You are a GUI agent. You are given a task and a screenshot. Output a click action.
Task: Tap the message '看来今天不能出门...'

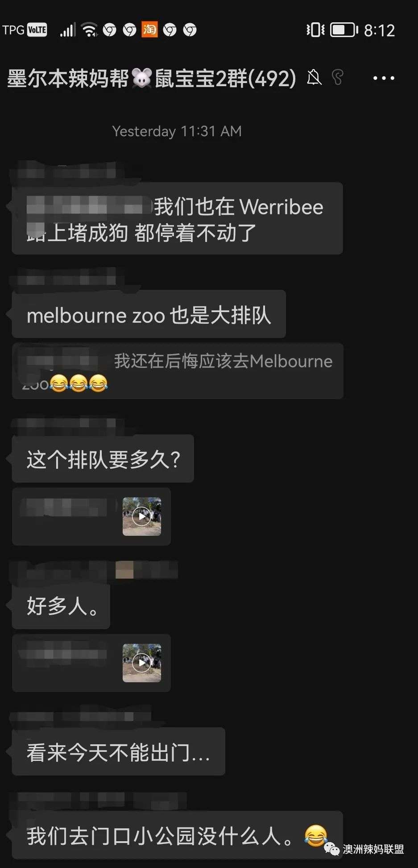tap(118, 751)
